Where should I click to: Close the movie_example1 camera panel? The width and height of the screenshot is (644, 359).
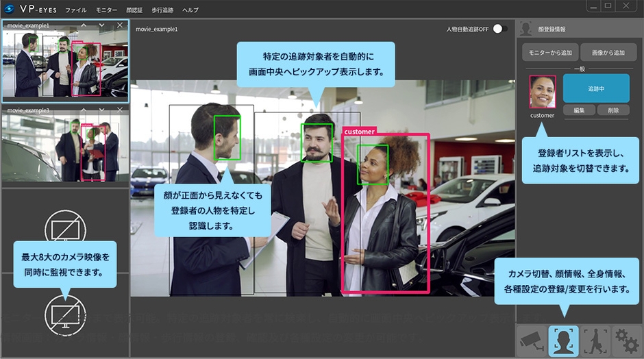[x=120, y=25]
